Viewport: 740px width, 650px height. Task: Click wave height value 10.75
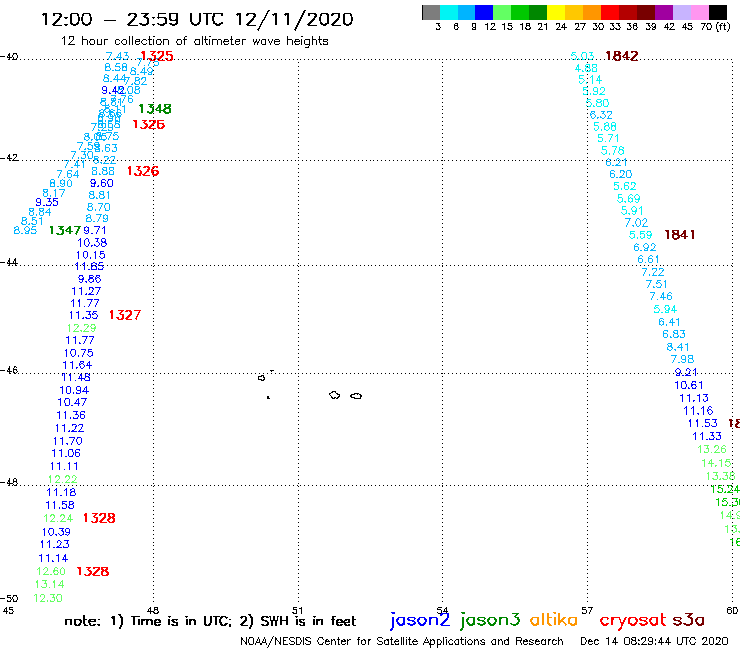click(x=78, y=353)
